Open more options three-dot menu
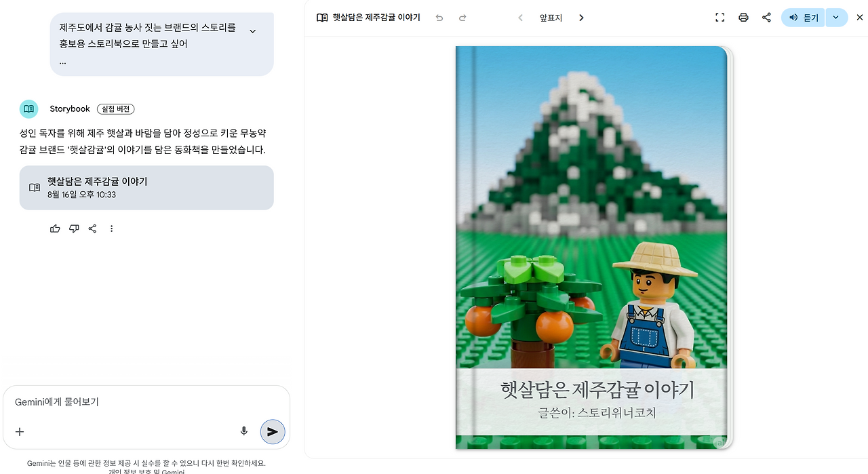Viewport: 868px width, 474px height. pyautogui.click(x=111, y=229)
